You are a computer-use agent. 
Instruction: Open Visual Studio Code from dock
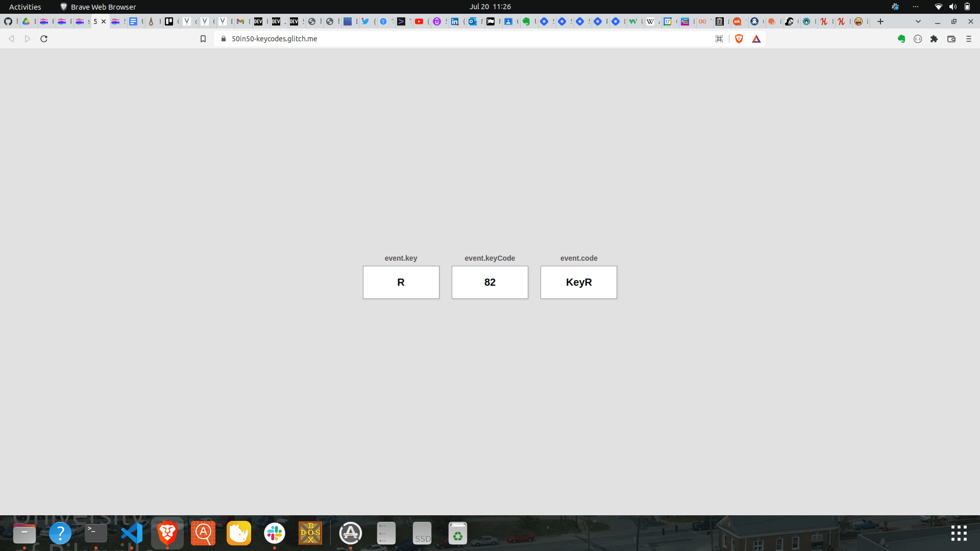point(132,534)
